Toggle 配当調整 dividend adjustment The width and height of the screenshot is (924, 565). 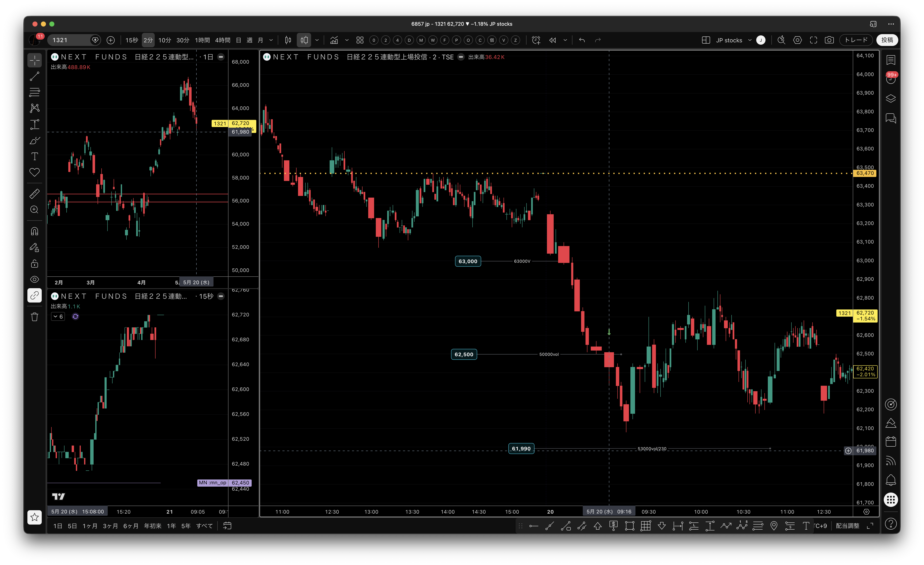[847, 526]
